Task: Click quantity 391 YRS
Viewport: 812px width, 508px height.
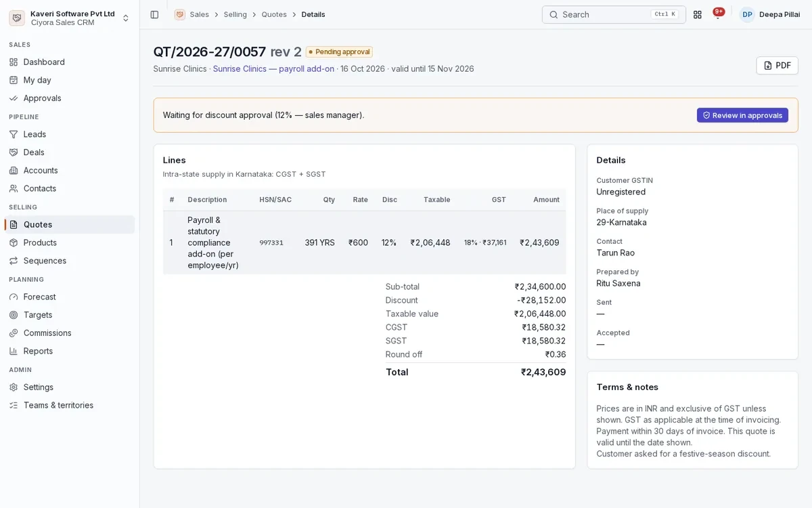Action: tap(319, 242)
